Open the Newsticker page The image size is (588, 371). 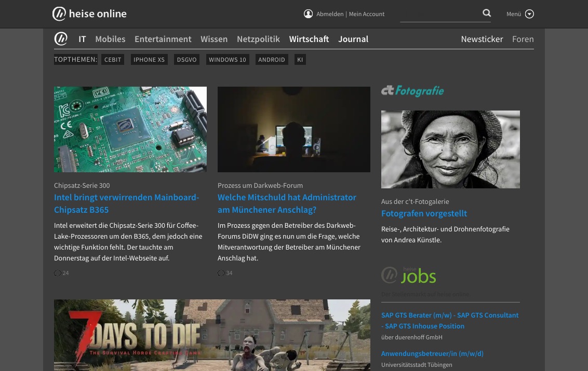(x=482, y=39)
